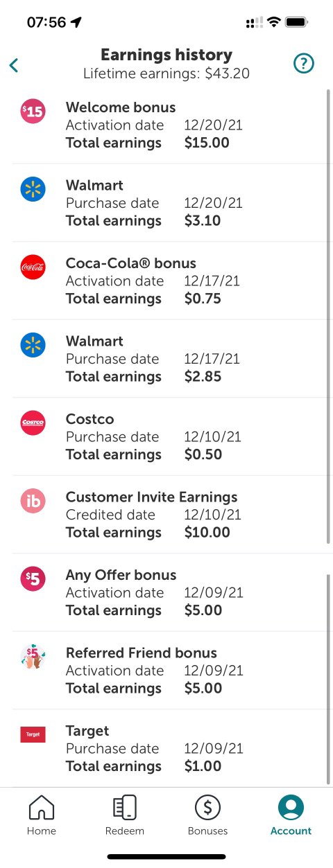Switch to the Home tab
Viewport: 333px width, 868px height.
click(x=42, y=815)
